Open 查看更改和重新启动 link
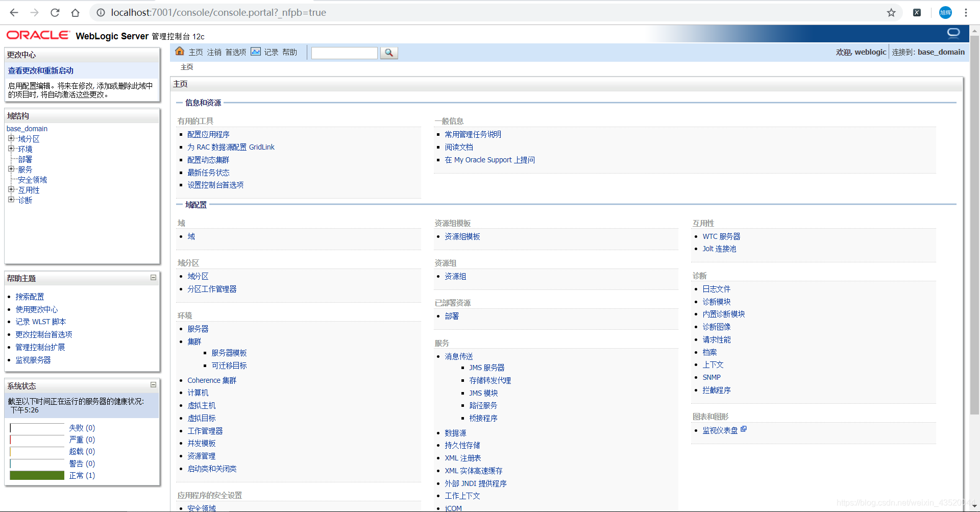Screen dimensions: 980x512 point(41,70)
